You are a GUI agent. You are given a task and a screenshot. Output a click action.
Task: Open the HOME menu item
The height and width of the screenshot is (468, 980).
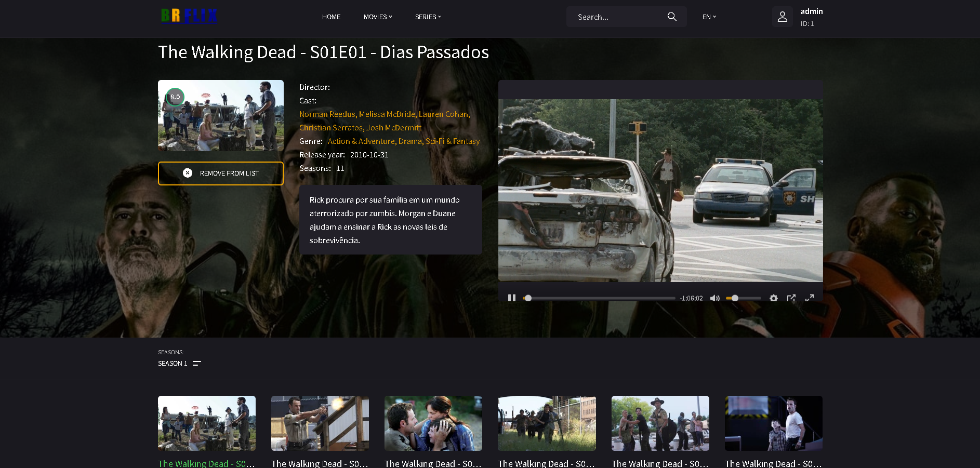pos(331,17)
